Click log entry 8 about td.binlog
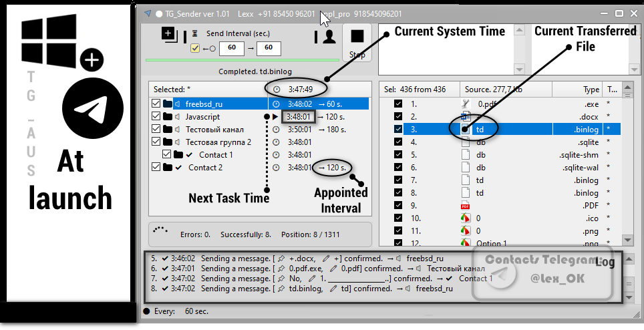This screenshot has width=644, height=330. coord(301,289)
